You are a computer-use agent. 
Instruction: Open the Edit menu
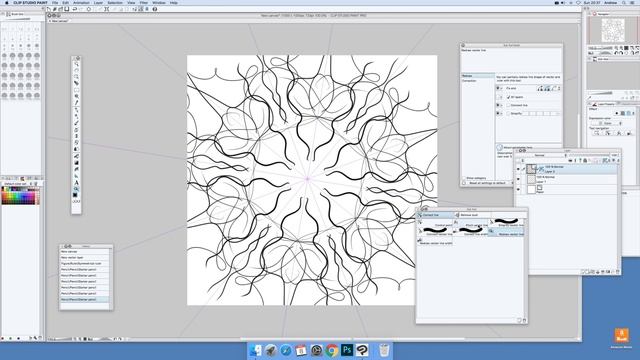click(x=65, y=3)
